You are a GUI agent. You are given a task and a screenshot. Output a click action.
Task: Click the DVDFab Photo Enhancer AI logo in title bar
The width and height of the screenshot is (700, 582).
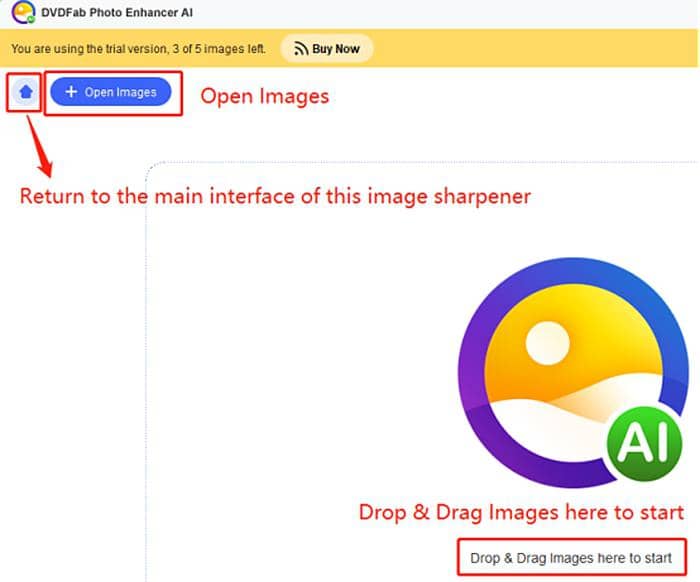23,12
